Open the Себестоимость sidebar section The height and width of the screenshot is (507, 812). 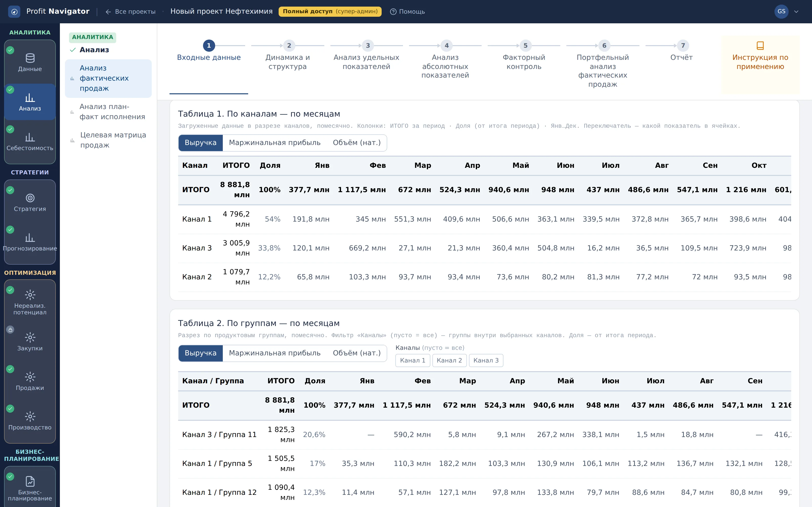tap(30, 142)
